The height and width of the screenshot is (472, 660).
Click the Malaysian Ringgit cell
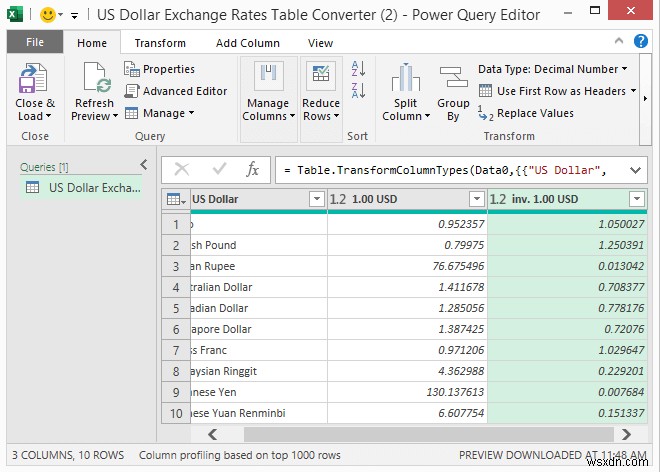(258, 371)
